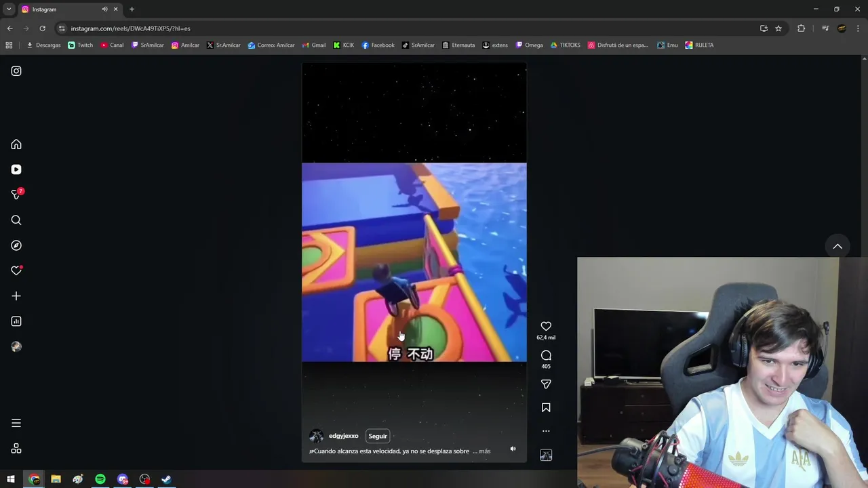Open the Twitch bookmark
The height and width of the screenshot is (488, 868).
coord(81,45)
